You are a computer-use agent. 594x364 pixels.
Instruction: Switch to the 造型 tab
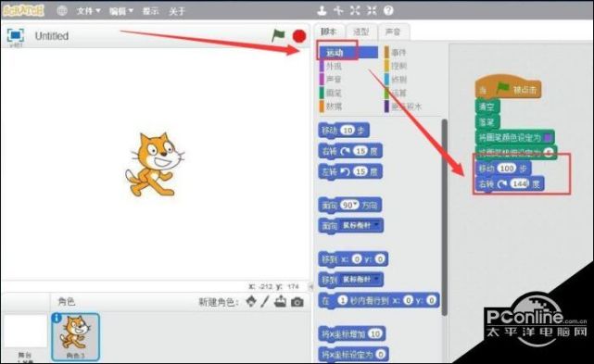coord(360,31)
